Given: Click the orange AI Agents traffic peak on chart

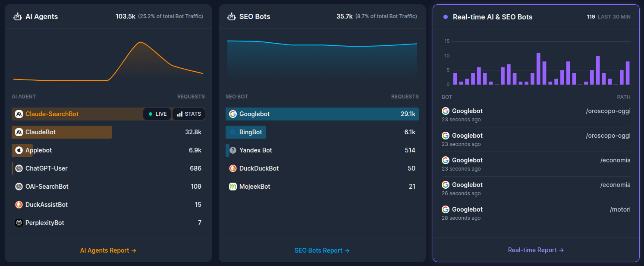Looking at the screenshot, I should (140, 42).
